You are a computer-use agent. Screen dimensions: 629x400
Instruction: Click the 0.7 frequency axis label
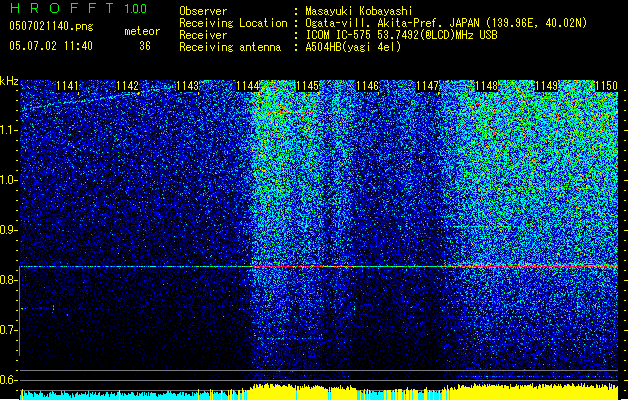pyautogui.click(x=9, y=330)
